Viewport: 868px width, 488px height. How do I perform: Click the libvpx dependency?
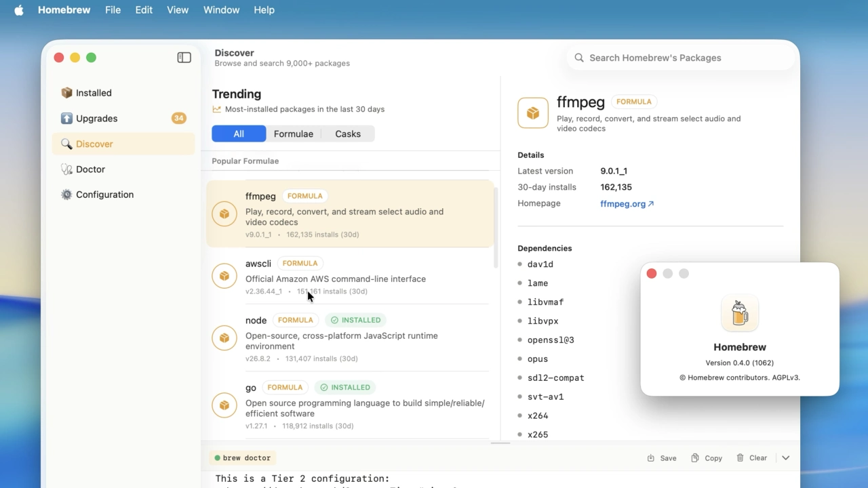[x=543, y=321]
